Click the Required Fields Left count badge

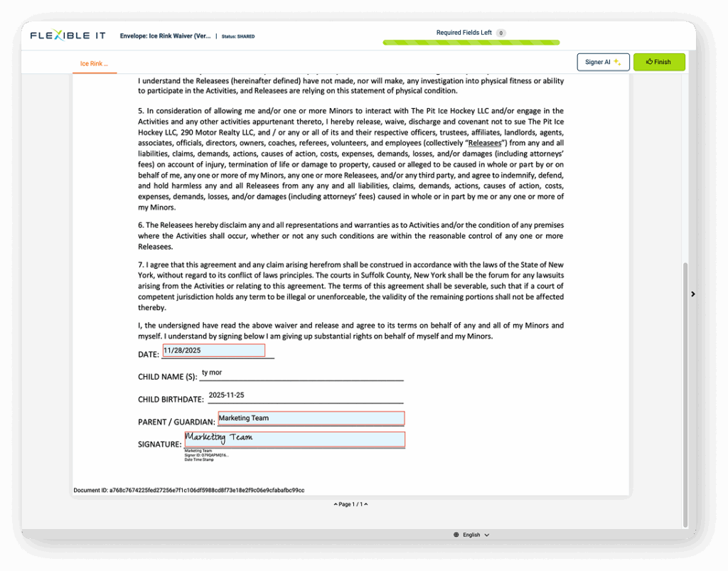(x=500, y=33)
